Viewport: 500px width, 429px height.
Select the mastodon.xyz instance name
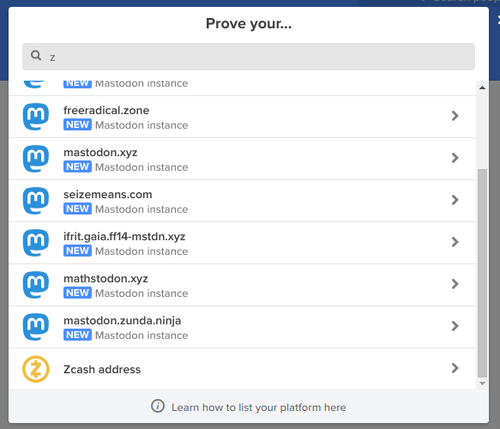pyautogui.click(x=100, y=153)
